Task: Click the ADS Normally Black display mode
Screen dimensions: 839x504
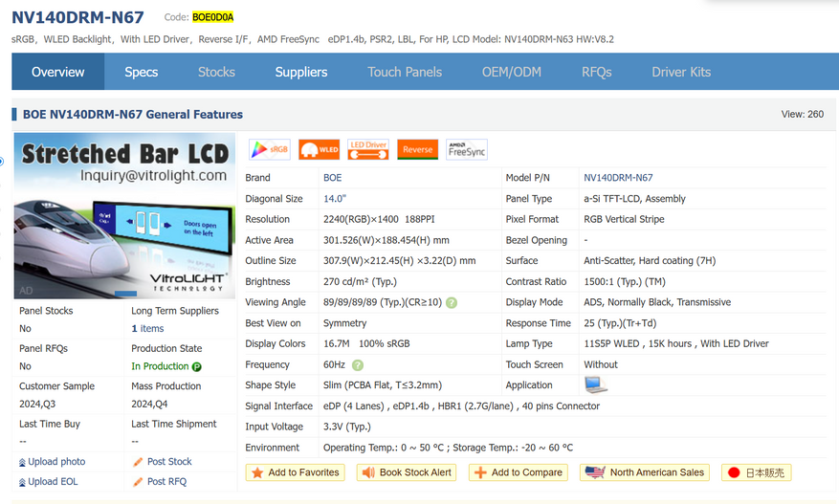Action: point(657,302)
